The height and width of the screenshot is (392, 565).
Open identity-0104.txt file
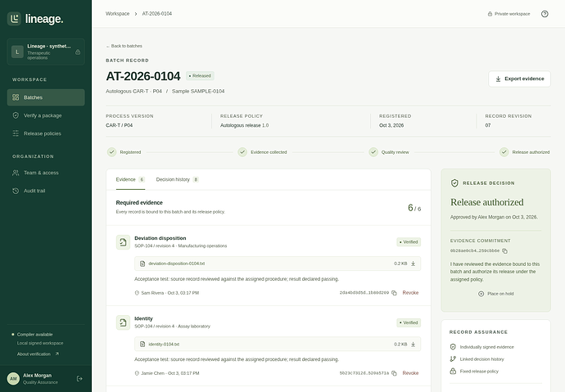164,344
